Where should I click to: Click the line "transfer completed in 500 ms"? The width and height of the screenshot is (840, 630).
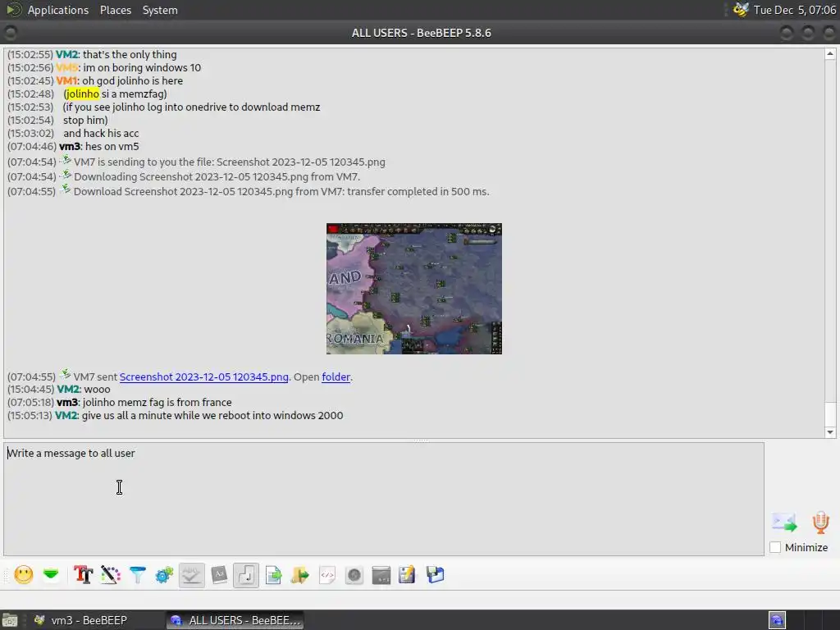click(418, 192)
